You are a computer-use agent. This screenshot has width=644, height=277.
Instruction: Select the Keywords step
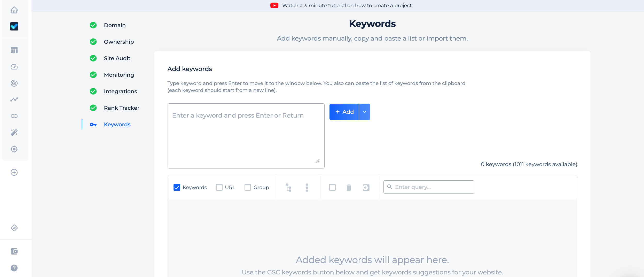pyautogui.click(x=117, y=125)
